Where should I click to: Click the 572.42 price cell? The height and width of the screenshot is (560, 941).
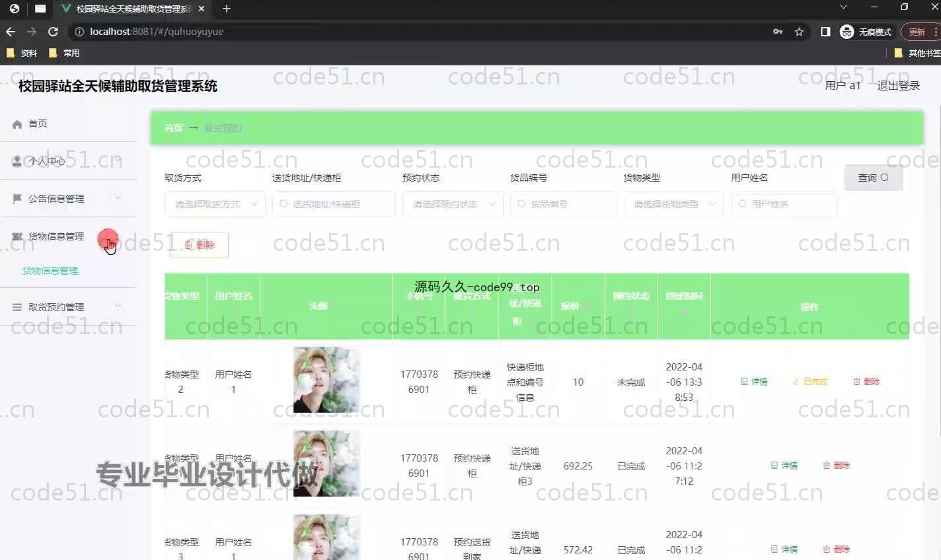point(578,550)
